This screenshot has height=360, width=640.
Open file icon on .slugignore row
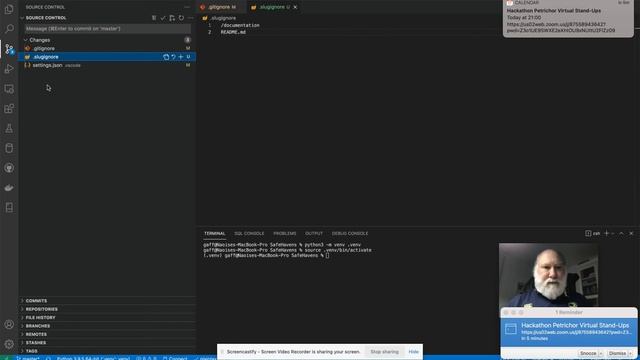pos(166,57)
